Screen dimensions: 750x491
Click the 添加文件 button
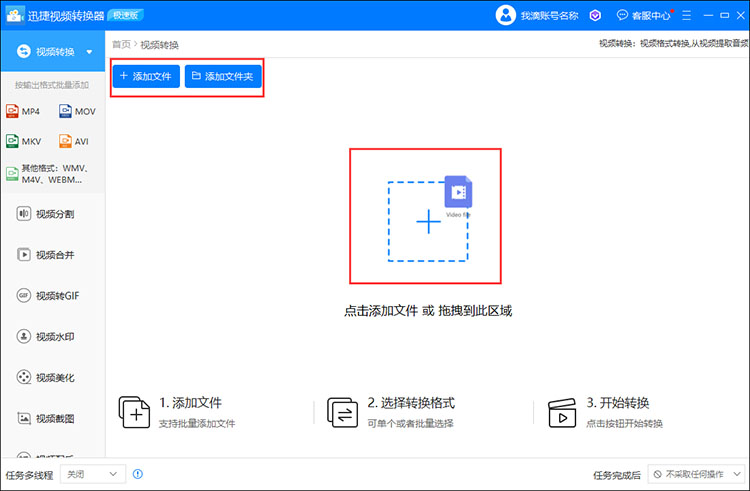146,76
